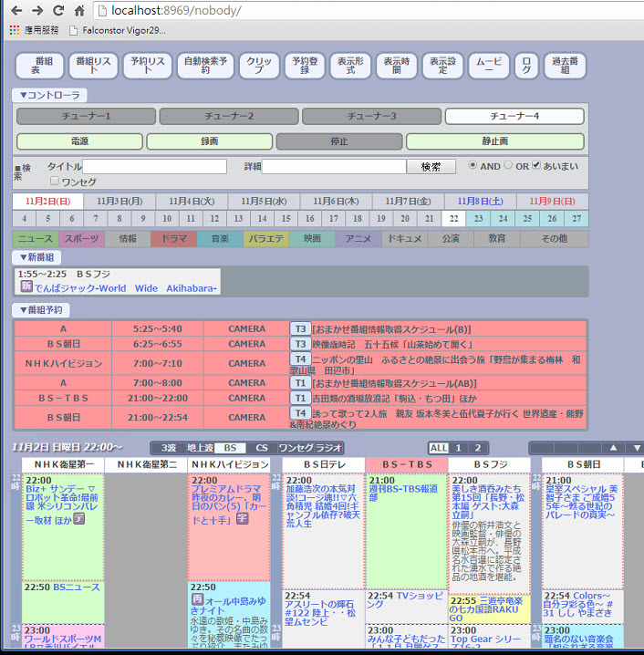Click the browser back arrow
The height and width of the screenshot is (655, 644).
pyautogui.click(x=16, y=11)
